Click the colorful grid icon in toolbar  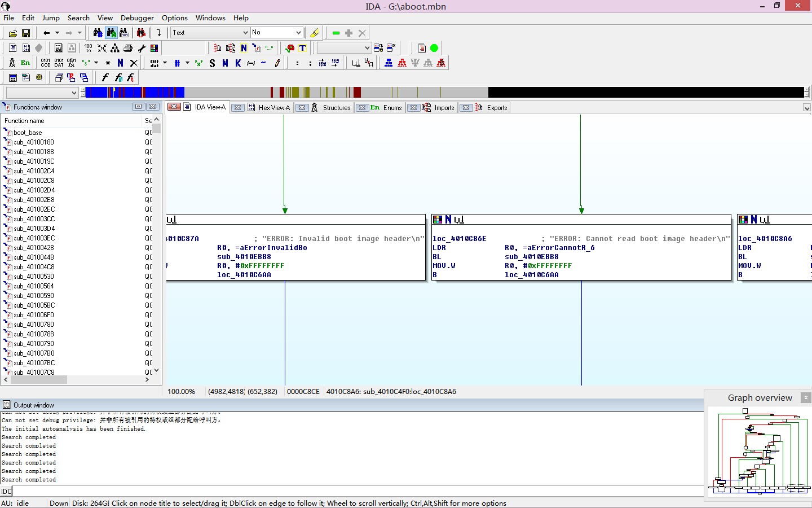pyautogui.click(x=154, y=48)
